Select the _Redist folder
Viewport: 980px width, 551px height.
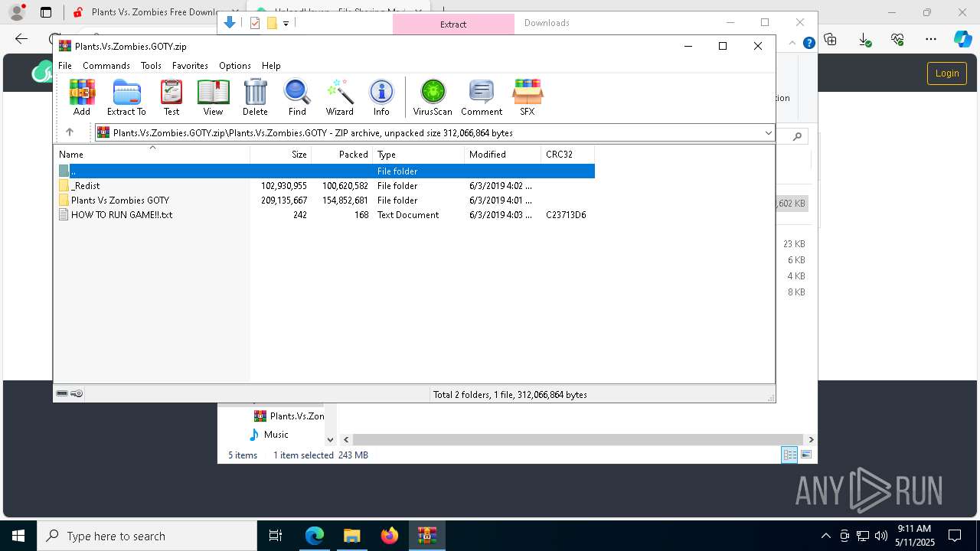325,185
